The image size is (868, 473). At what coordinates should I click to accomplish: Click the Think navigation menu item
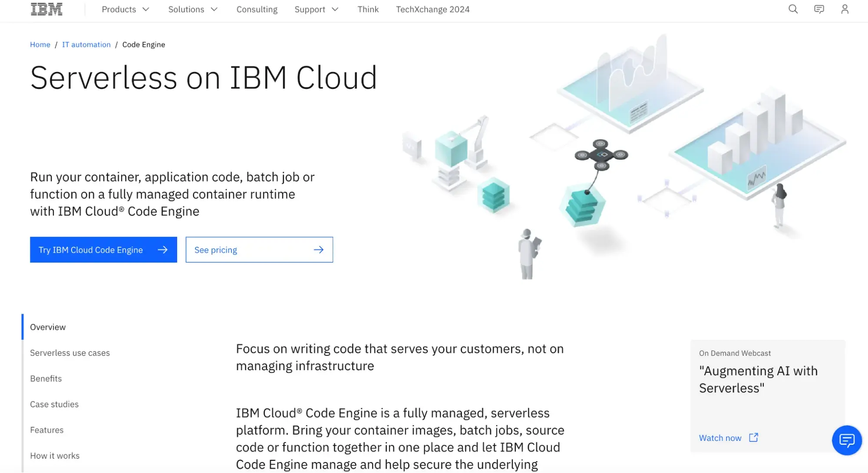pyautogui.click(x=368, y=9)
